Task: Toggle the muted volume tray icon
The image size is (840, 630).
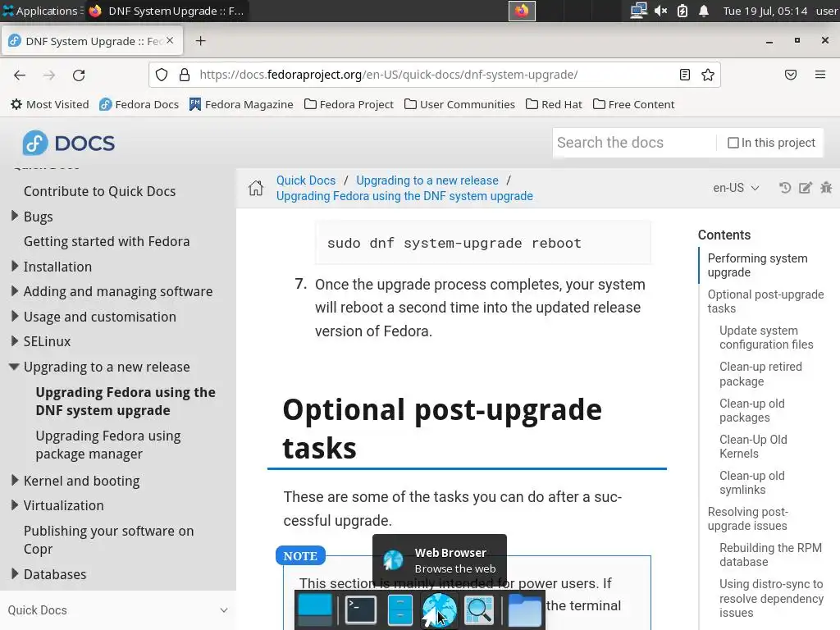Action: [660, 11]
